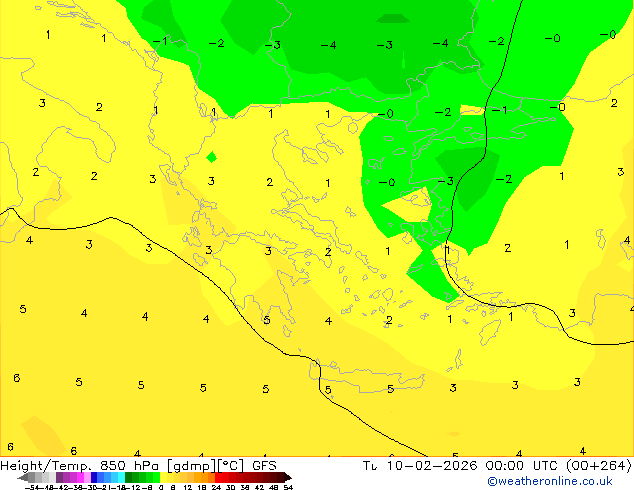Pick the light pink segment of the color scale

click(87, 477)
